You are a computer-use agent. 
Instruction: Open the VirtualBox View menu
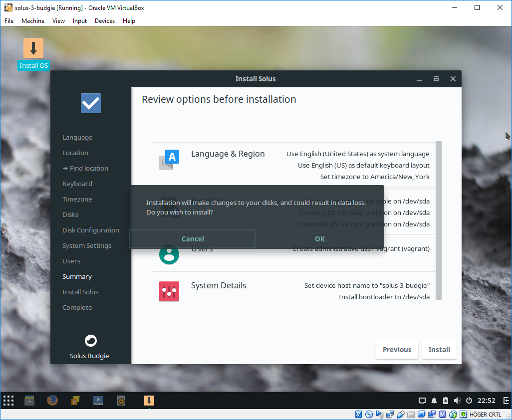[58, 21]
